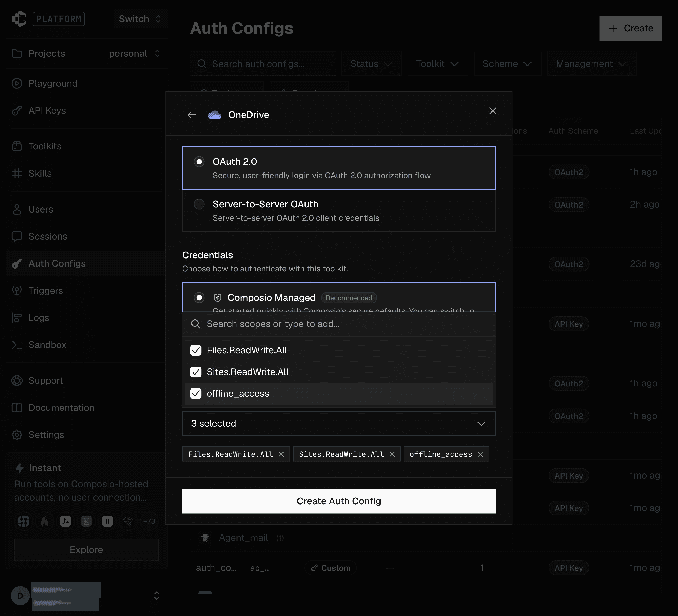Select the Composio Managed credentials radio
Viewport: 678px width, 616px height.
(199, 298)
